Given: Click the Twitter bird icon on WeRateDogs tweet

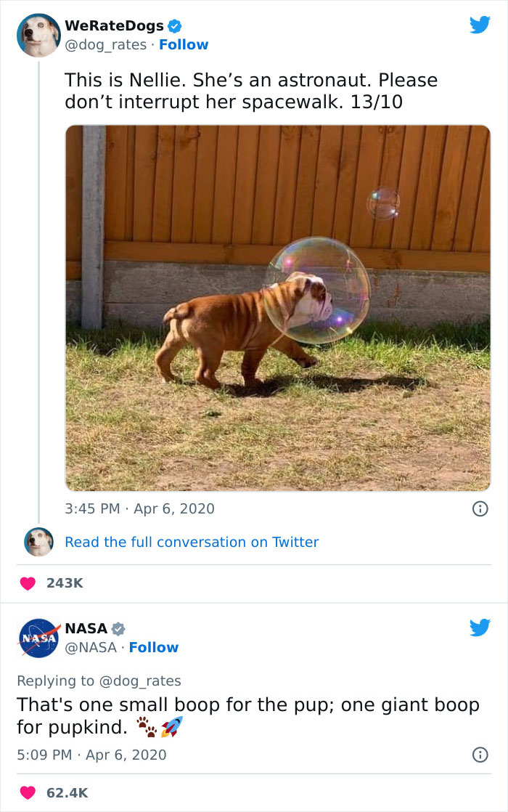Looking at the screenshot, I should 480,25.
